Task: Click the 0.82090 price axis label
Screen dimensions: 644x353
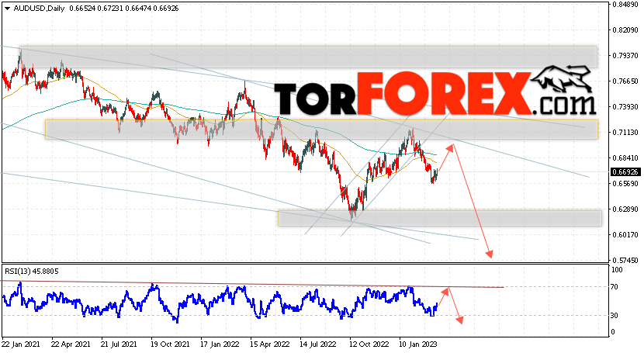Action: coord(625,30)
